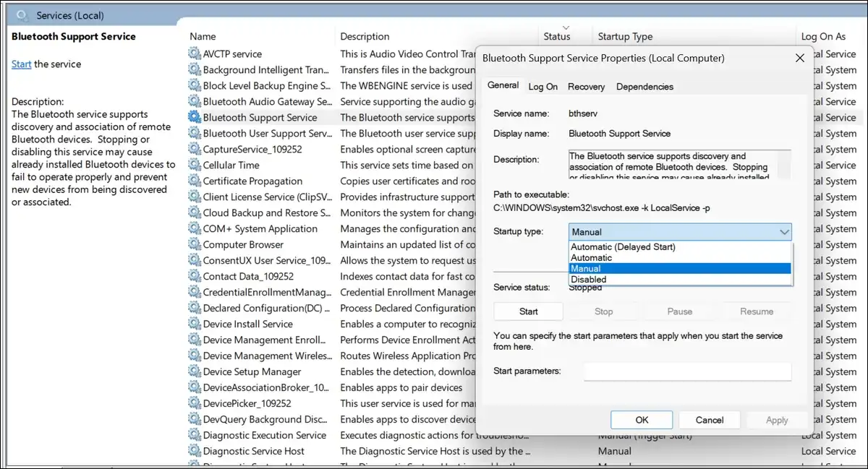Click gear icon of COM+ System Application

coord(195,228)
